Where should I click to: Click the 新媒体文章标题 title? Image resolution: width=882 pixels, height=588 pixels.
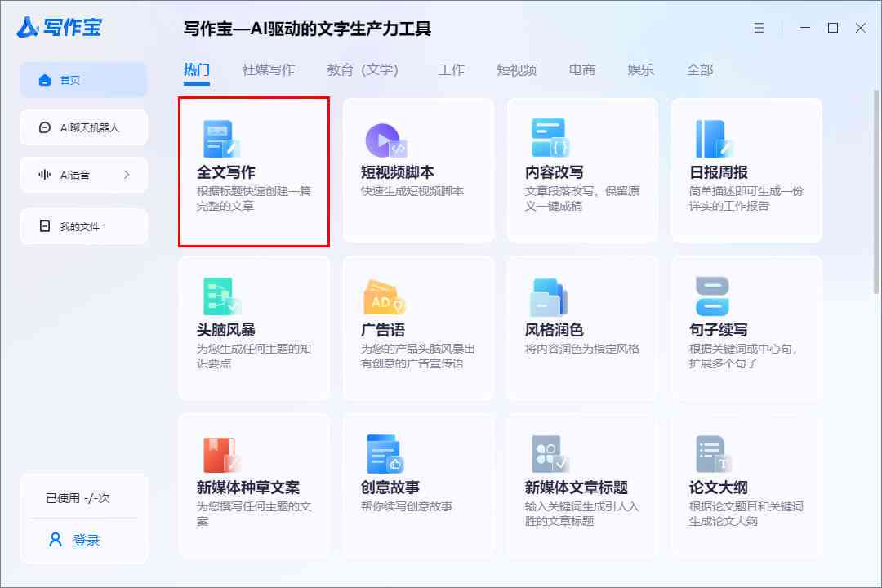coord(576,488)
